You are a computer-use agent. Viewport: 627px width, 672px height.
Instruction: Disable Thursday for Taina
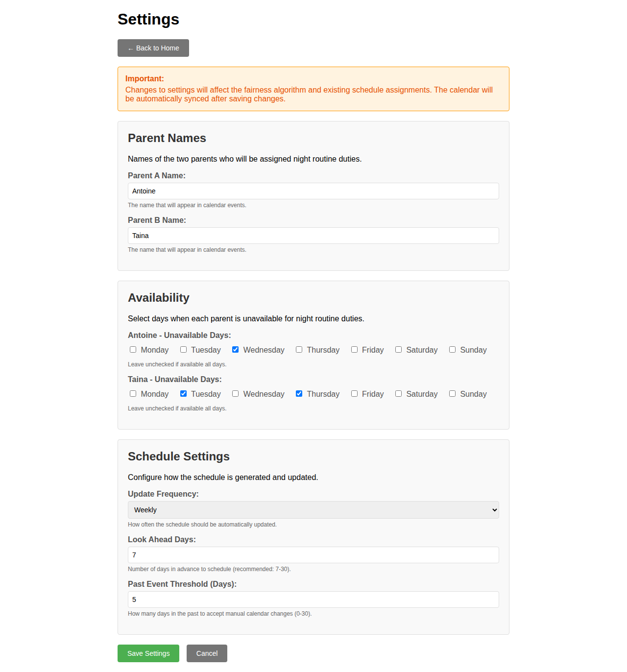[x=299, y=393]
